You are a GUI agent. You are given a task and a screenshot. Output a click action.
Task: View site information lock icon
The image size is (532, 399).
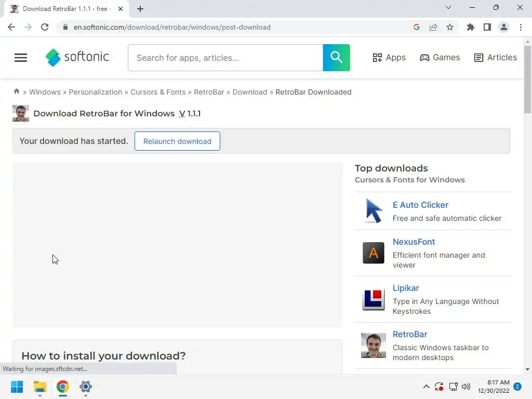[x=65, y=27]
